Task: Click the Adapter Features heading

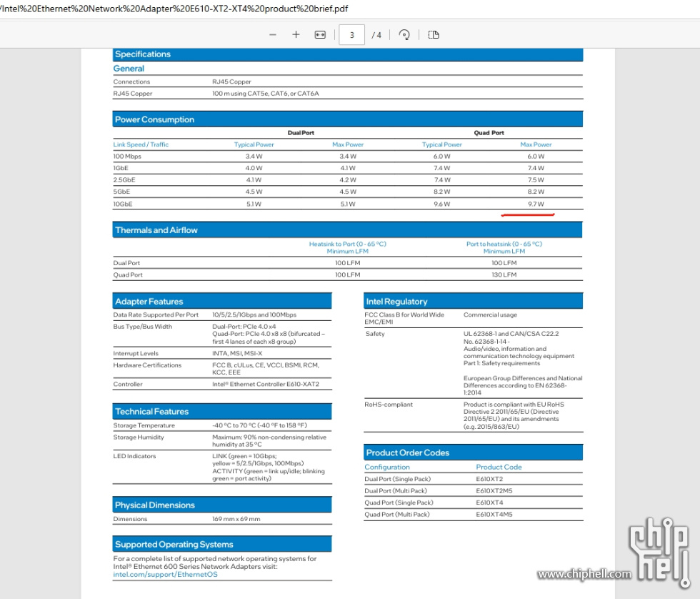Action: click(x=222, y=301)
